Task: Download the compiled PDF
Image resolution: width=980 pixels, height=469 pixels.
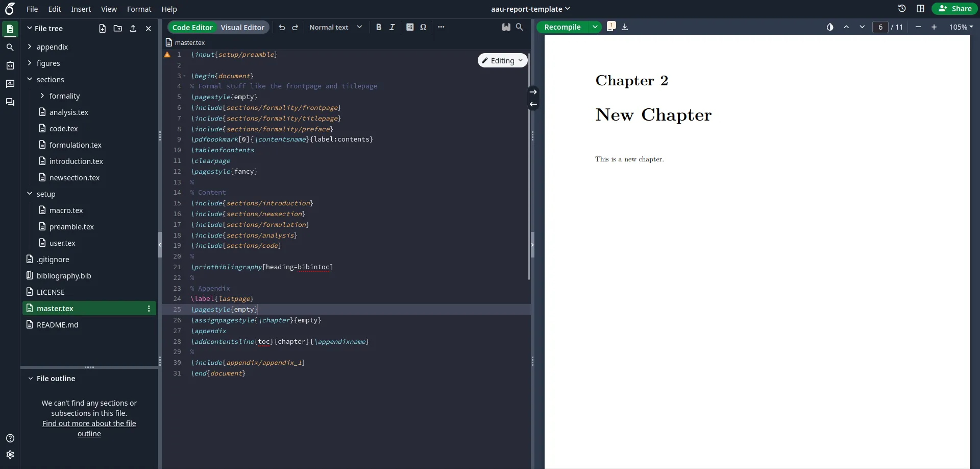Action: [624, 27]
